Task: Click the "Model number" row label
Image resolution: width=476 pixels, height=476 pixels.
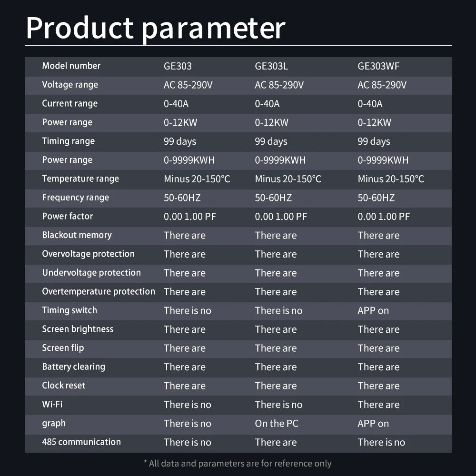Action: click(x=71, y=66)
